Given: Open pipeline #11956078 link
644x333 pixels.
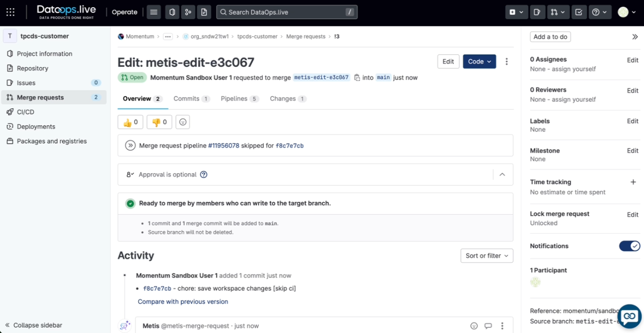Looking at the screenshot, I should click(x=224, y=146).
